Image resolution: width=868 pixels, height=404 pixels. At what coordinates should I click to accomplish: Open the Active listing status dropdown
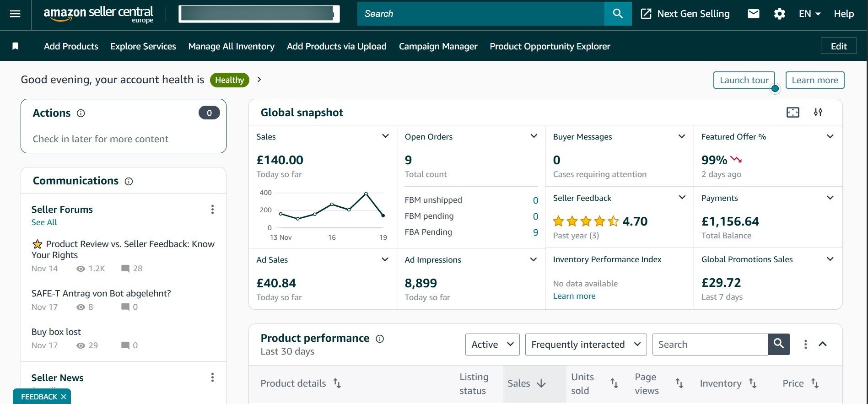pos(492,345)
